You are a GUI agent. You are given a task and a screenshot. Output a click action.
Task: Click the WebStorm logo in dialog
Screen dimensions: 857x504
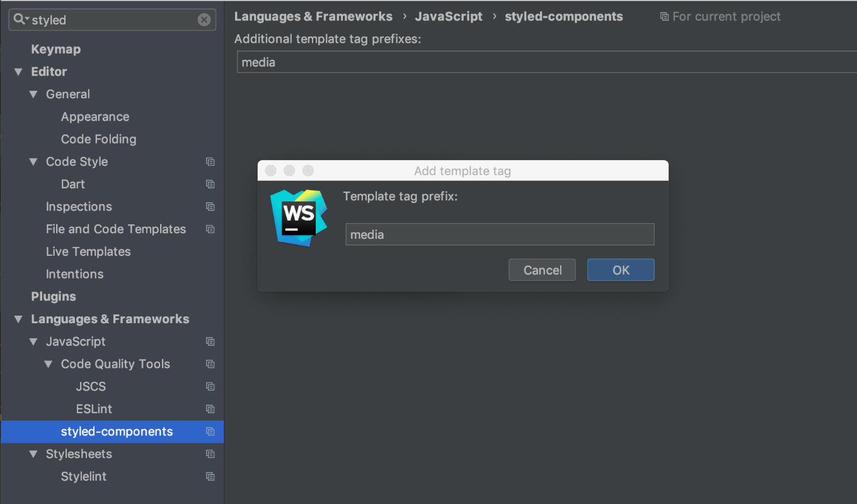pos(299,217)
